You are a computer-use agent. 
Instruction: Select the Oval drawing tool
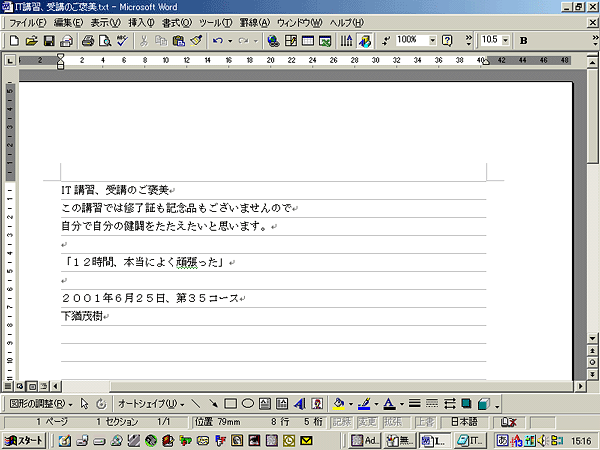(x=247, y=404)
